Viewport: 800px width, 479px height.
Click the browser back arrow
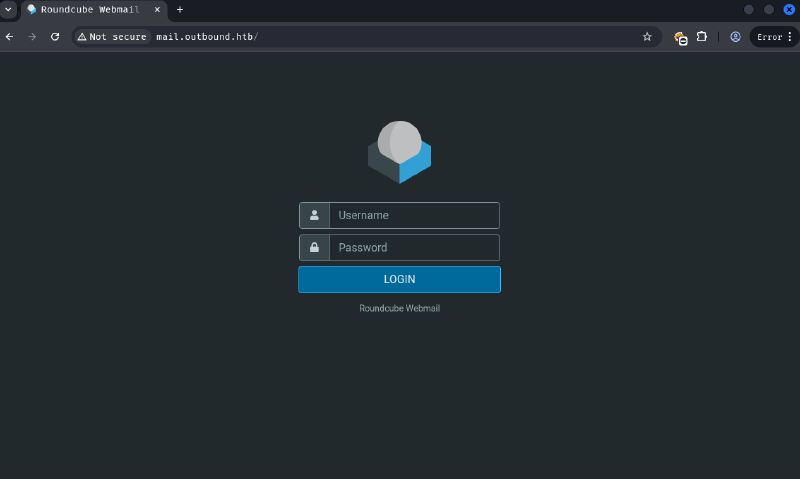10,37
